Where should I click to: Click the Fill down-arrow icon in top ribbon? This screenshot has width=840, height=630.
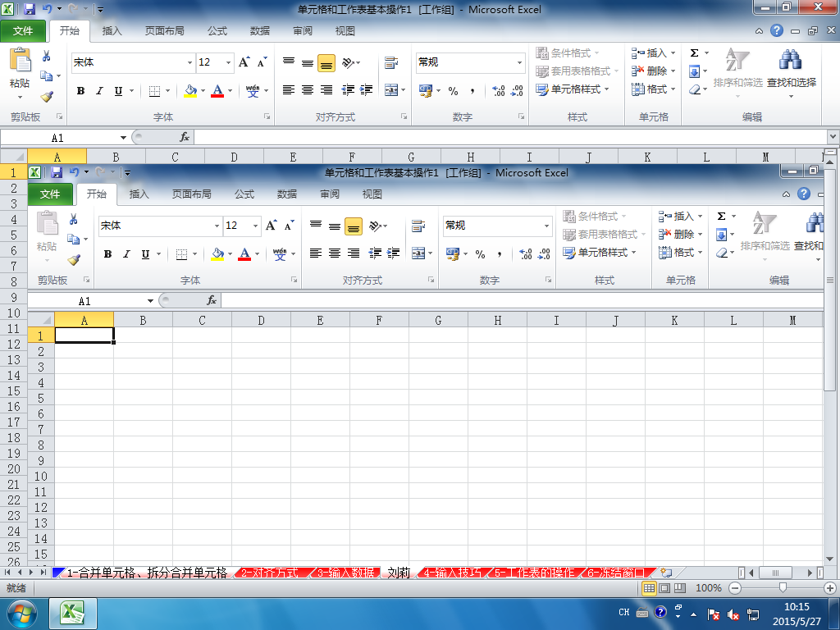[694, 71]
